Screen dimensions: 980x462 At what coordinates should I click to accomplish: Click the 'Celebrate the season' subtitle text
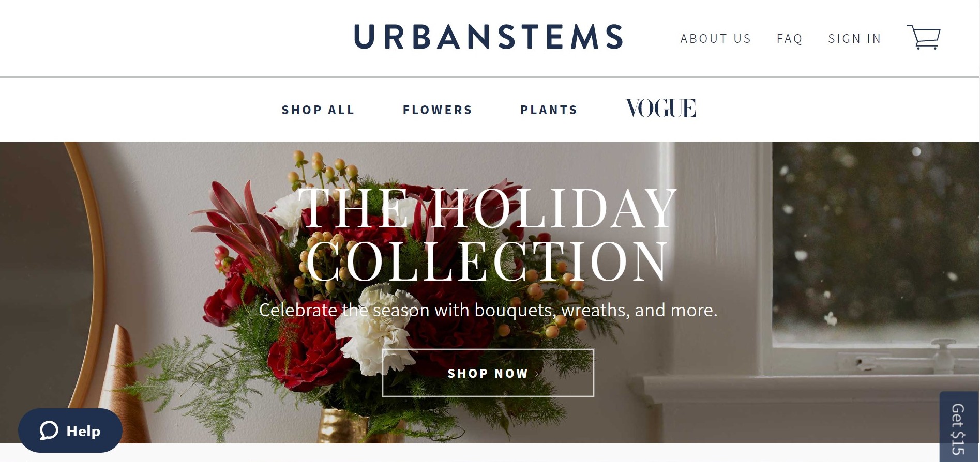pos(488,310)
